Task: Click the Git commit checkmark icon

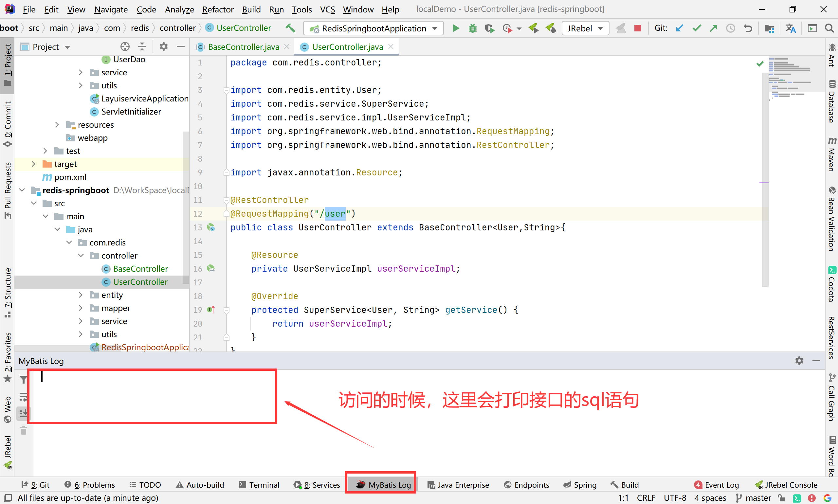Action: (696, 28)
